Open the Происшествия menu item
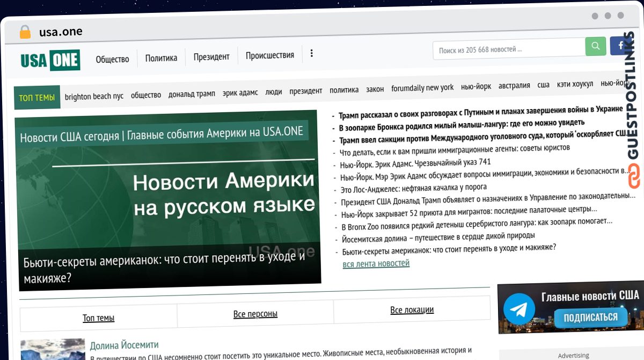Image resolution: width=644 pixels, height=360 pixels. (270, 55)
